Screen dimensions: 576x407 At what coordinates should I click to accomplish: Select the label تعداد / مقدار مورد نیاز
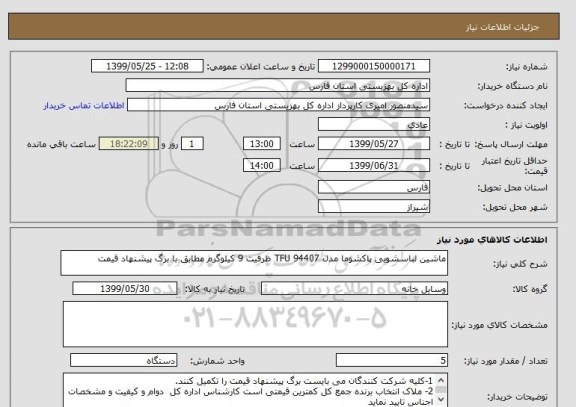coord(506,361)
